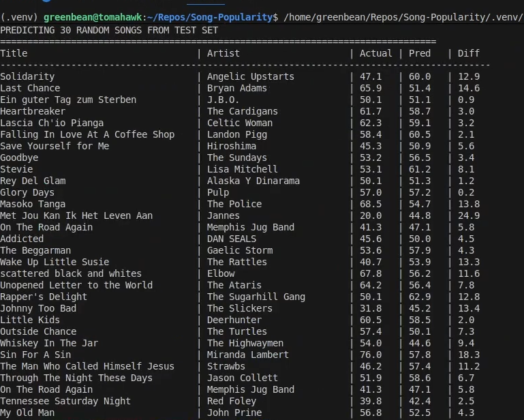Click 'Save Yourself for Me' title
The width and height of the screenshot is (524, 420).
(x=55, y=146)
